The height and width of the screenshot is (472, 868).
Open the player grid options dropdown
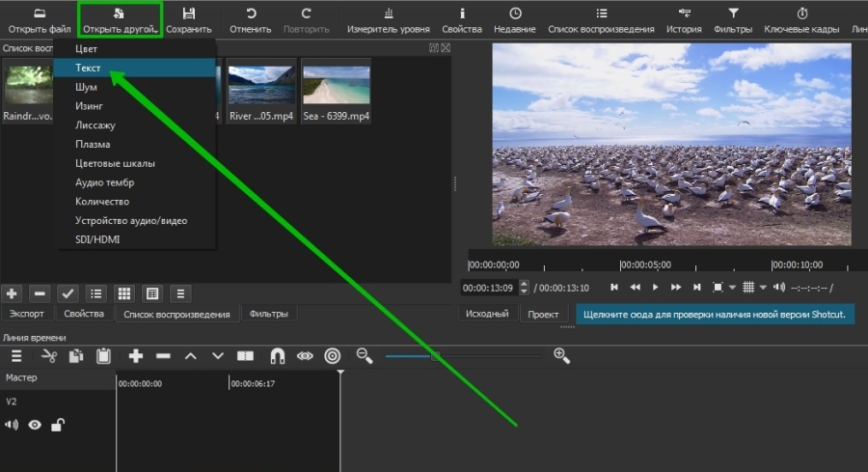[764, 288]
